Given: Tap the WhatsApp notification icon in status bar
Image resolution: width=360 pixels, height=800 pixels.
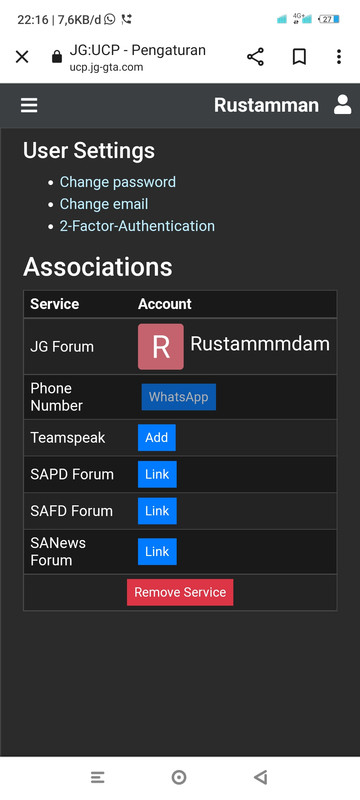Looking at the screenshot, I should click(x=110, y=19).
